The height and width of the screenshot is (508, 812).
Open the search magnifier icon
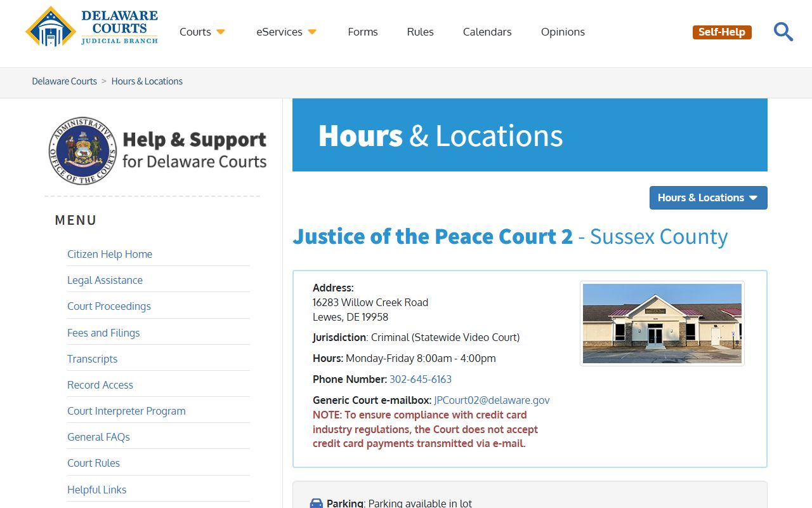[x=783, y=32]
